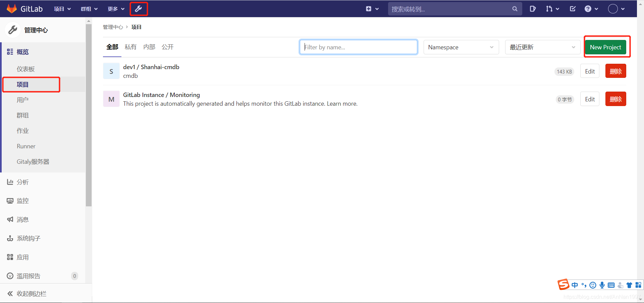The image size is (644, 303).
Task: Open the 最近更新 sort dropdown
Action: (x=543, y=47)
